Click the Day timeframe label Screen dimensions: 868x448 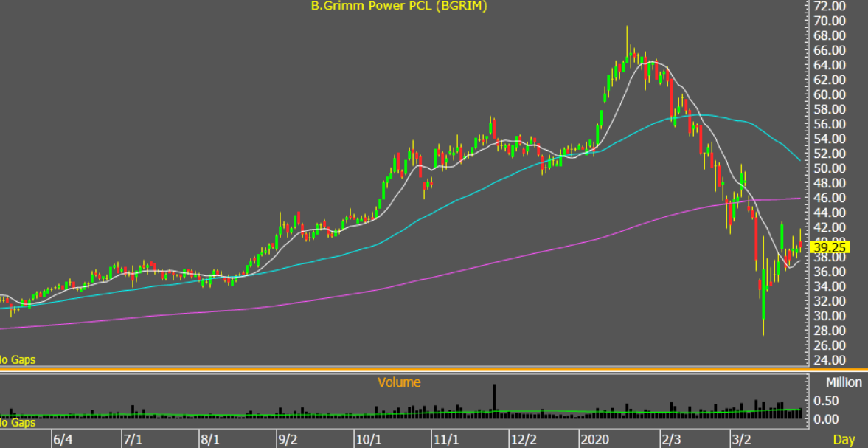[x=844, y=440]
